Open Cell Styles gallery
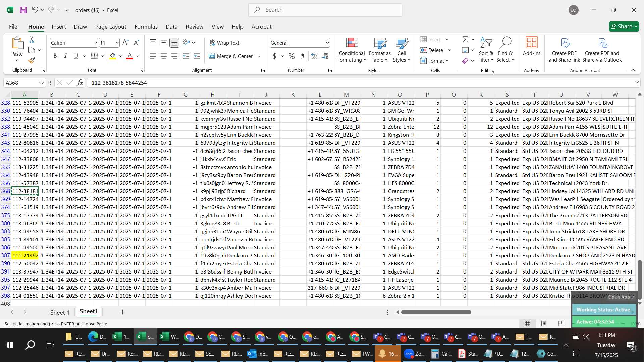 point(401,50)
